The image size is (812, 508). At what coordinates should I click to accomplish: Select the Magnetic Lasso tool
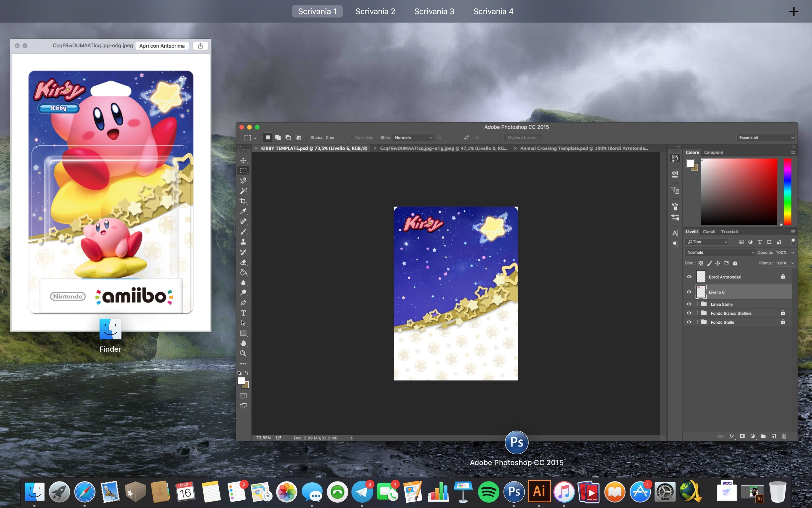(243, 181)
